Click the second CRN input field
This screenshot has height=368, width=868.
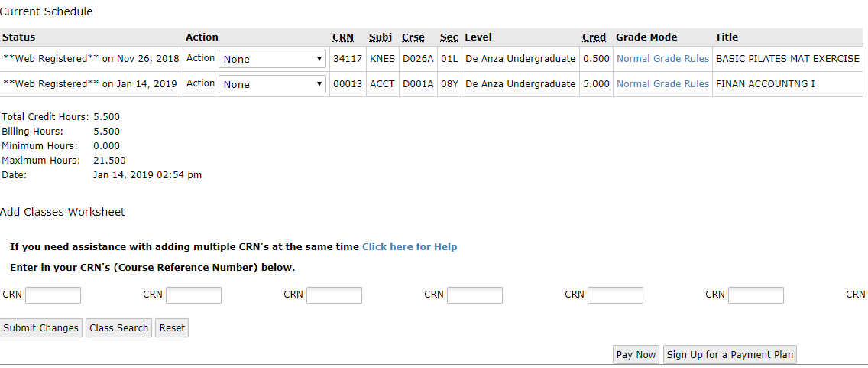pos(193,295)
